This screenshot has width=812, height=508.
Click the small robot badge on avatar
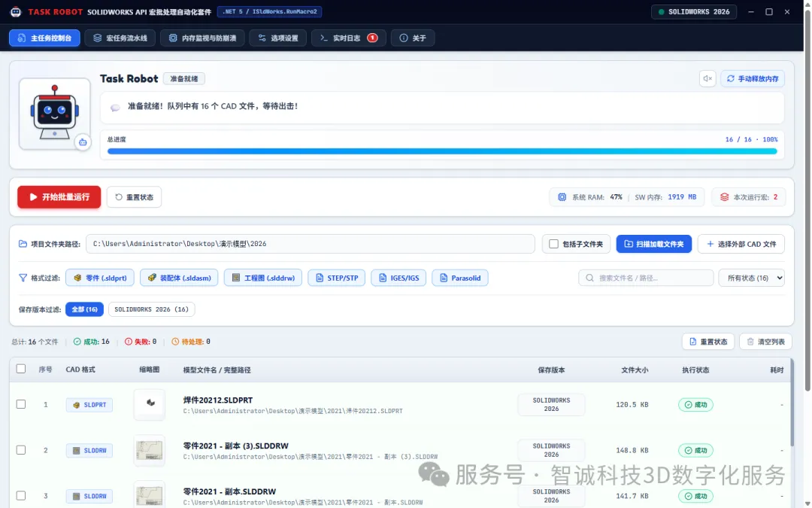tap(83, 142)
